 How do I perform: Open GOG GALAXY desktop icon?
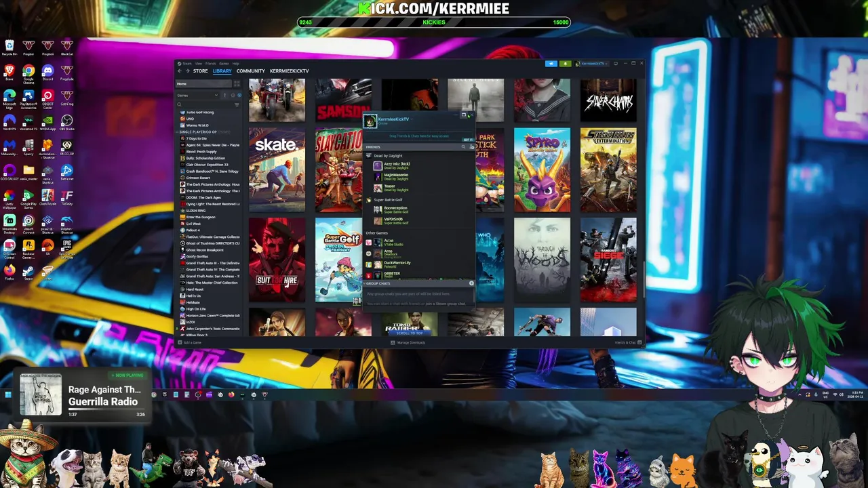pyautogui.click(x=9, y=173)
